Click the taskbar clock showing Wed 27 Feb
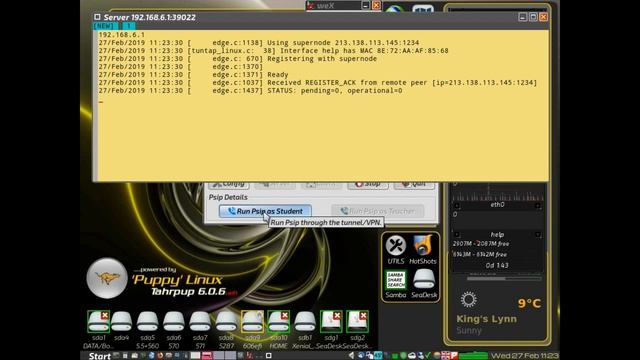The height and width of the screenshot is (360, 640). 524,356
